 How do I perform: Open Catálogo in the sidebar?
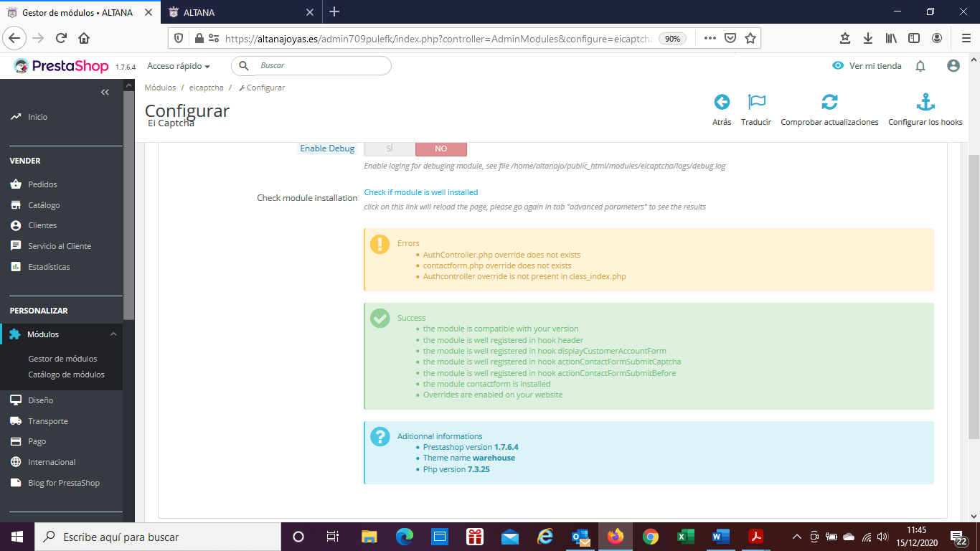(44, 205)
